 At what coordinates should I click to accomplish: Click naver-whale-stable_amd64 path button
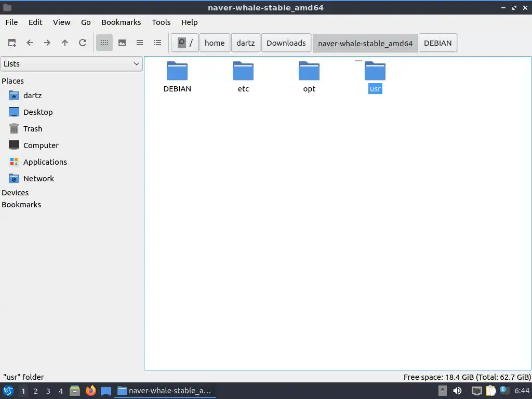click(x=365, y=43)
